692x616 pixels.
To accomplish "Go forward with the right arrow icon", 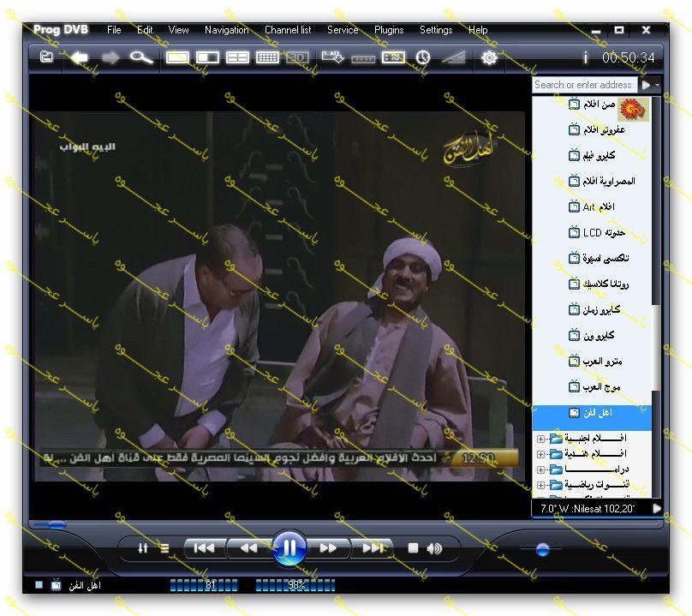I will [x=110, y=57].
